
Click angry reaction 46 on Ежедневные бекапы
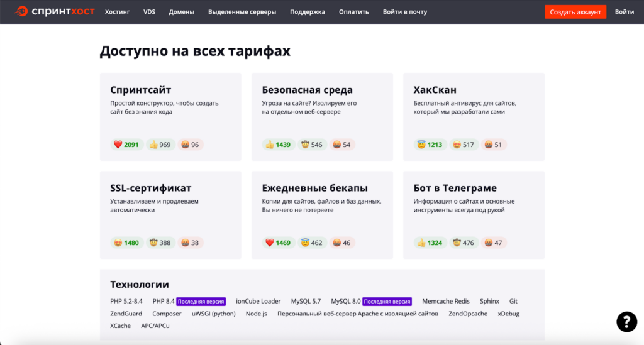tap(341, 243)
